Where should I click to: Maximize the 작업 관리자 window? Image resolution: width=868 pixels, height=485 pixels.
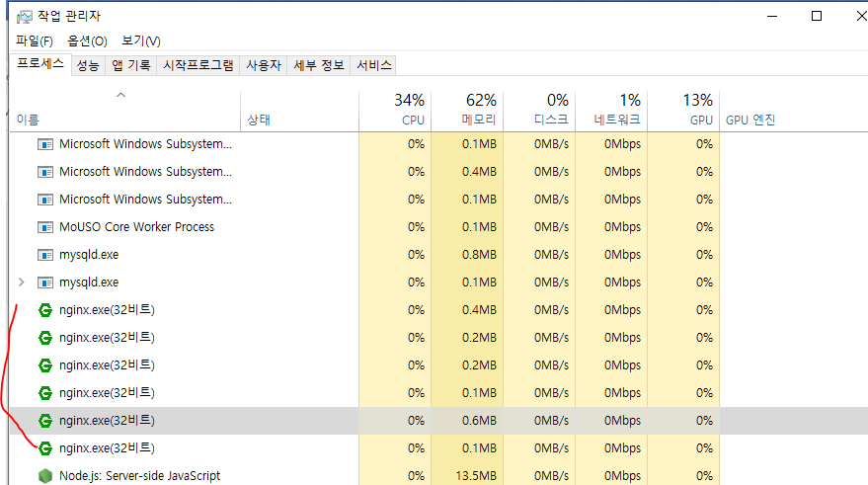(x=817, y=16)
